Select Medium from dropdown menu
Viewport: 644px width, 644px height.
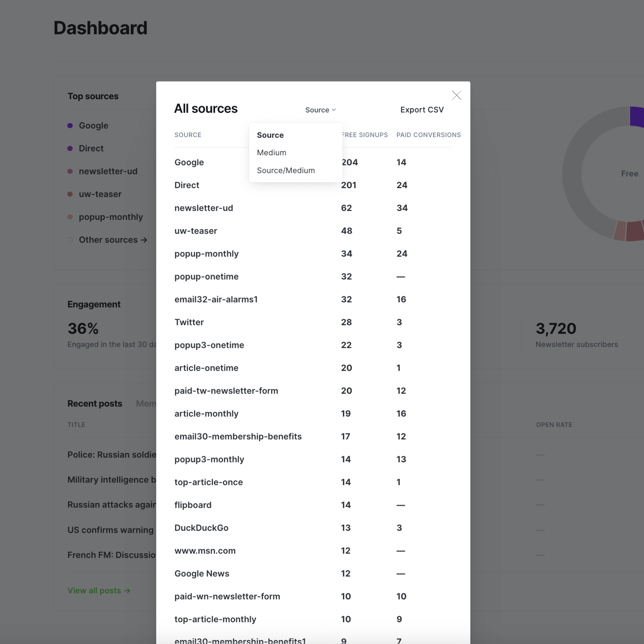point(271,153)
